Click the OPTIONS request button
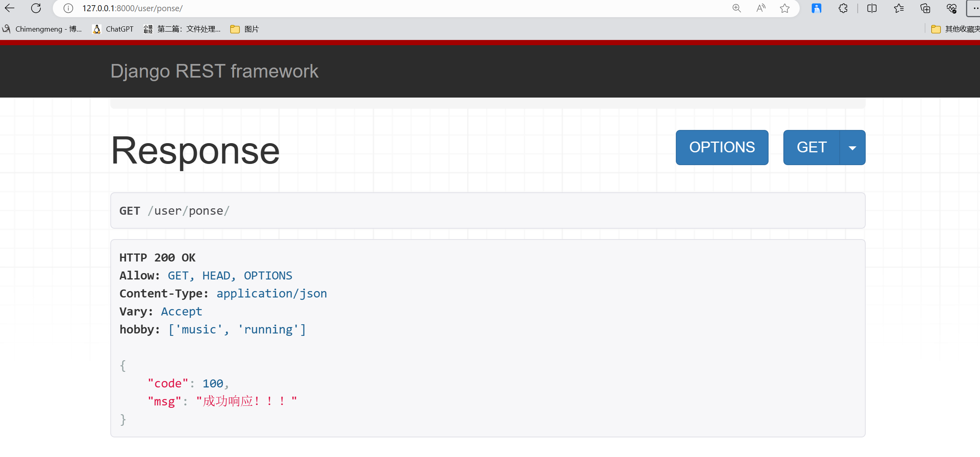The width and height of the screenshot is (980, 457). coord(722,148)
